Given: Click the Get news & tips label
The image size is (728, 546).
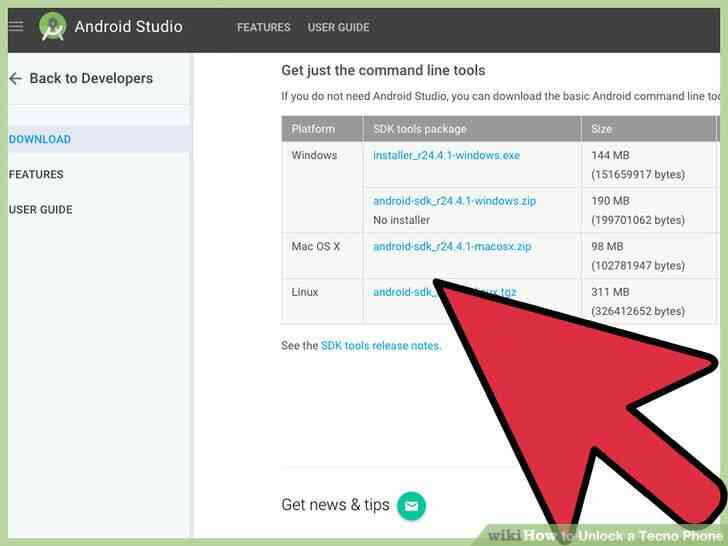Looking at the screenshot, I should pyautogui.click(x=335, y=505).
